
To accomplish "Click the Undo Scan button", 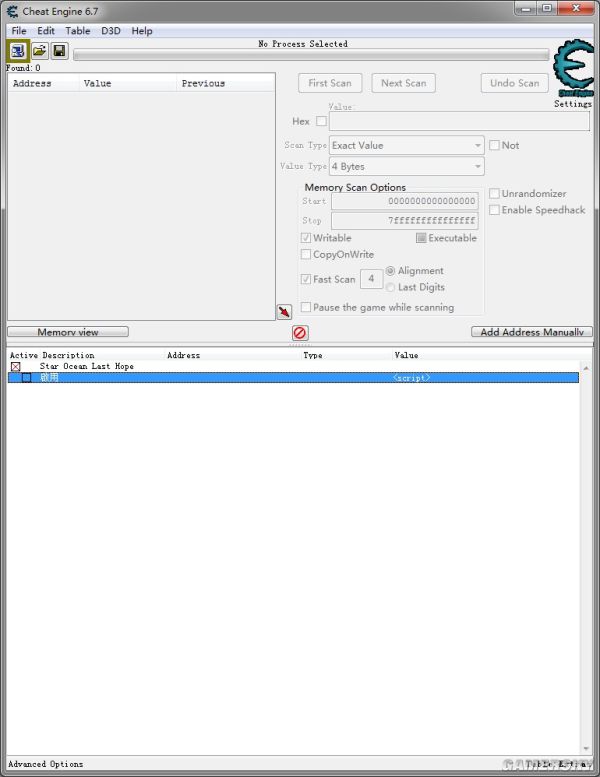I will [x=515, y=83].
